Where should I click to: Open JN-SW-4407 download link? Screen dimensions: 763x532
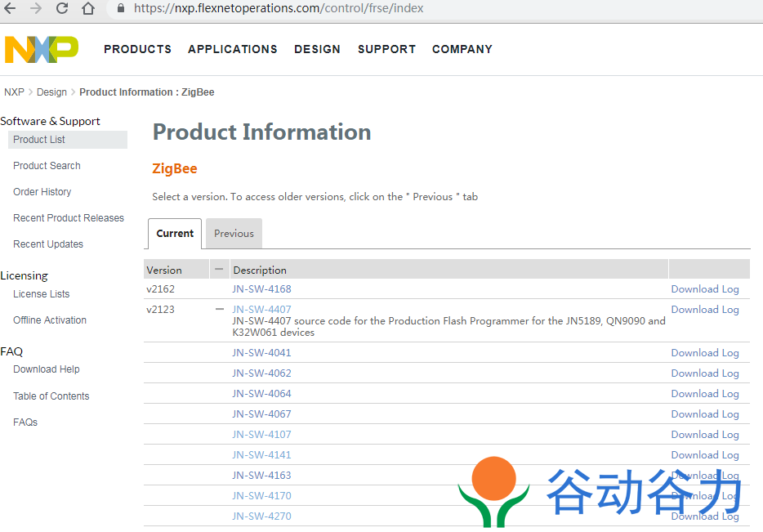click(x=261, y=309)
